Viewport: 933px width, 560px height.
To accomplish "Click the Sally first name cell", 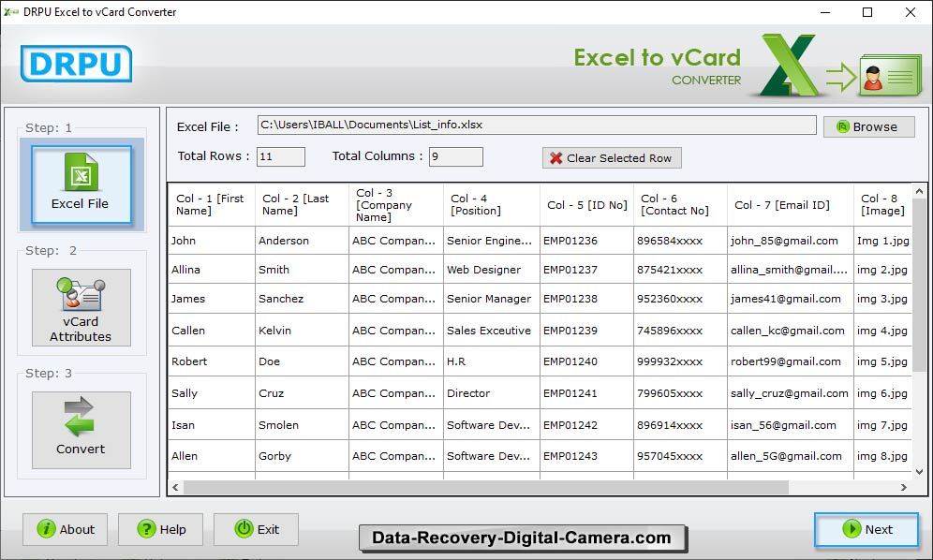I will pyautogui.click(x=211, y=392).
